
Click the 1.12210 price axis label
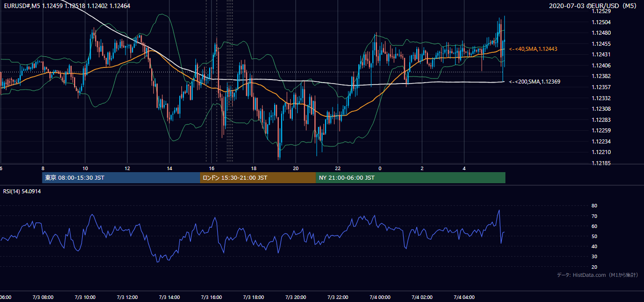point(601,152)
